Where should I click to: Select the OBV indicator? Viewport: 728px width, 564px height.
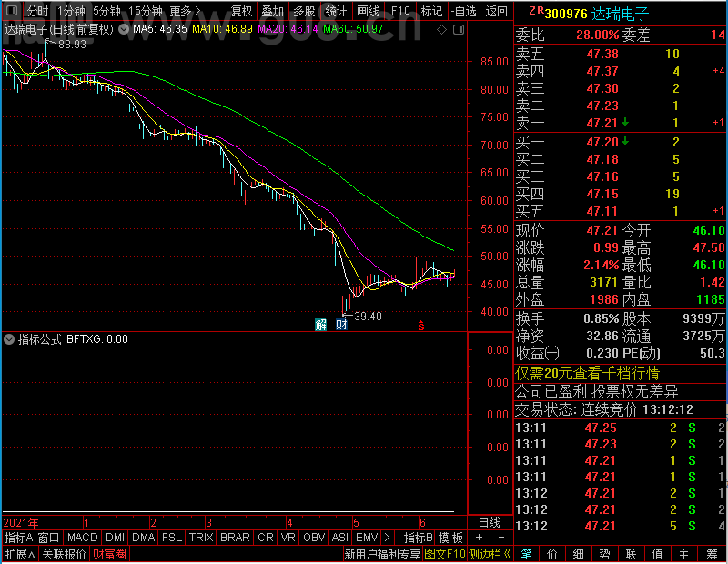pyautogui.click(x=314, y=538)
